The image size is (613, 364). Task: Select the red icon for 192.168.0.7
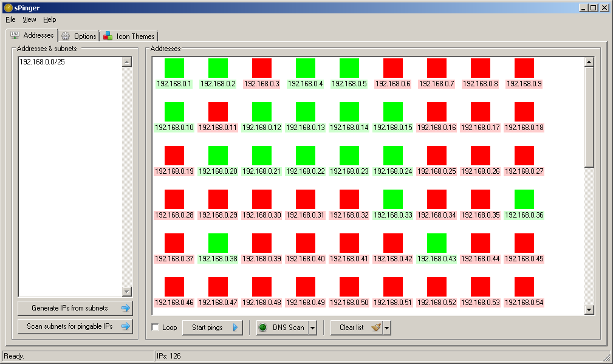[x=437, y=68]
